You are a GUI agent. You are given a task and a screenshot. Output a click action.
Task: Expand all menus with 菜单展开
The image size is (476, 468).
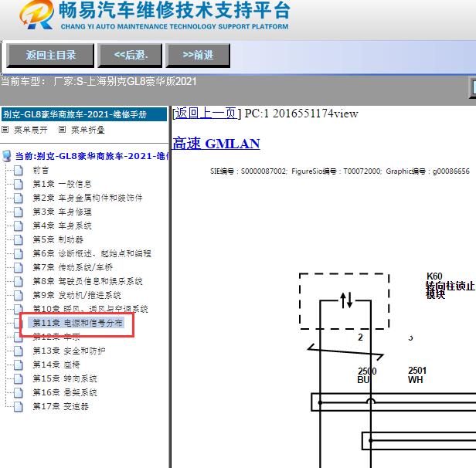point(30,130)
